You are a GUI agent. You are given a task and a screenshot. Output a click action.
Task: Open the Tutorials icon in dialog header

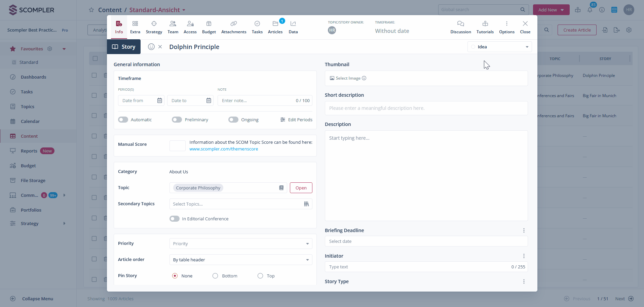485,24
